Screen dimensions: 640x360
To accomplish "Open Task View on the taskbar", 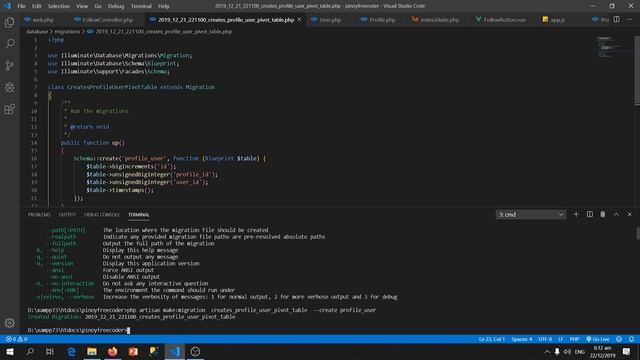I will coord(50,351).
